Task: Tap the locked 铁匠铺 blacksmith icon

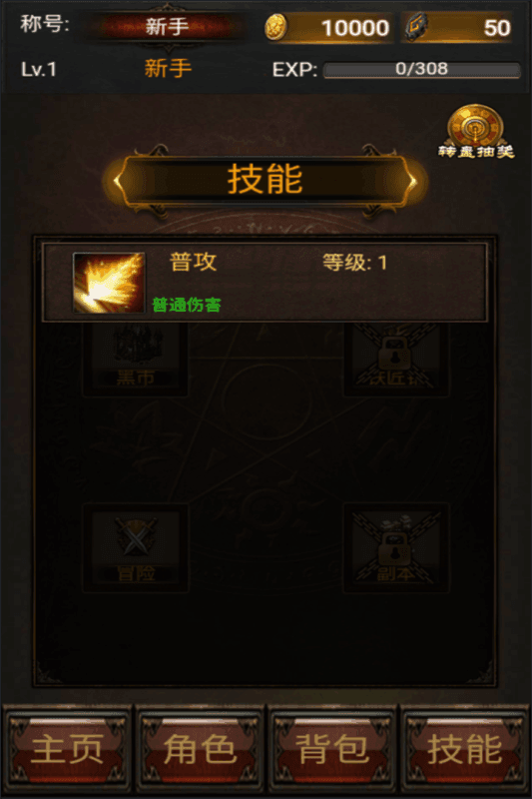Action: (x=396, y=359)
